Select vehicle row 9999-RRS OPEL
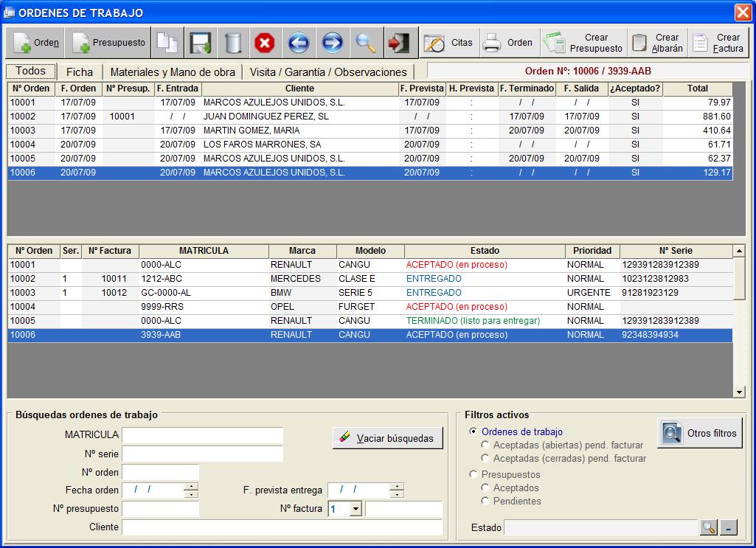 click(x=370, y=307)
